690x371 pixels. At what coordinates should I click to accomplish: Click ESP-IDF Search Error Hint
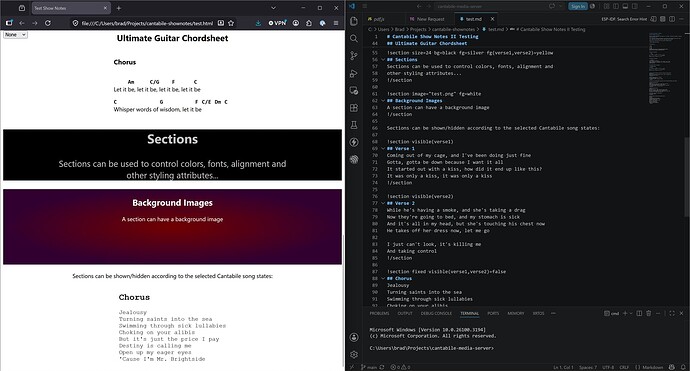pos(624,19)
